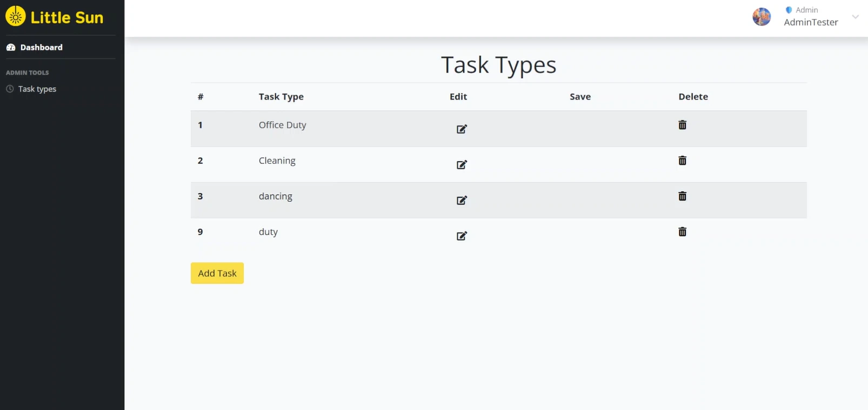868x410 pixels.
Task: Click the Little Sun logo icon
Action: pos(16,17)
